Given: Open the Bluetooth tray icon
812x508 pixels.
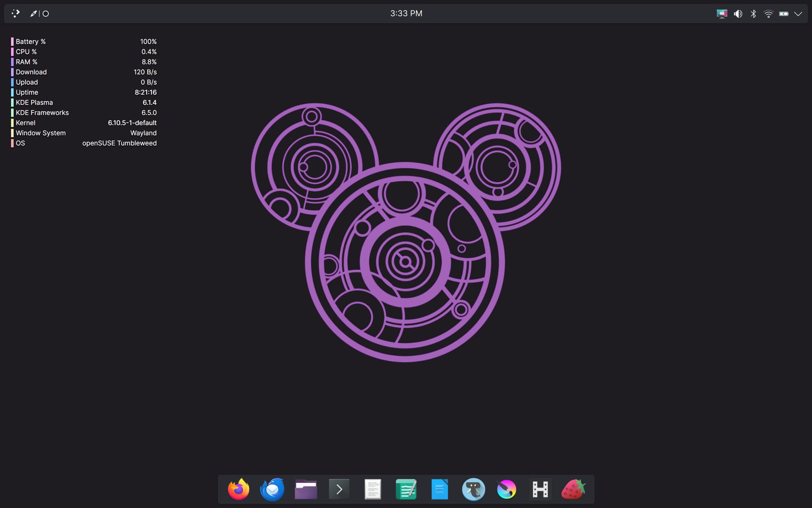Looking at the screenshot, I should coord(753,14).
